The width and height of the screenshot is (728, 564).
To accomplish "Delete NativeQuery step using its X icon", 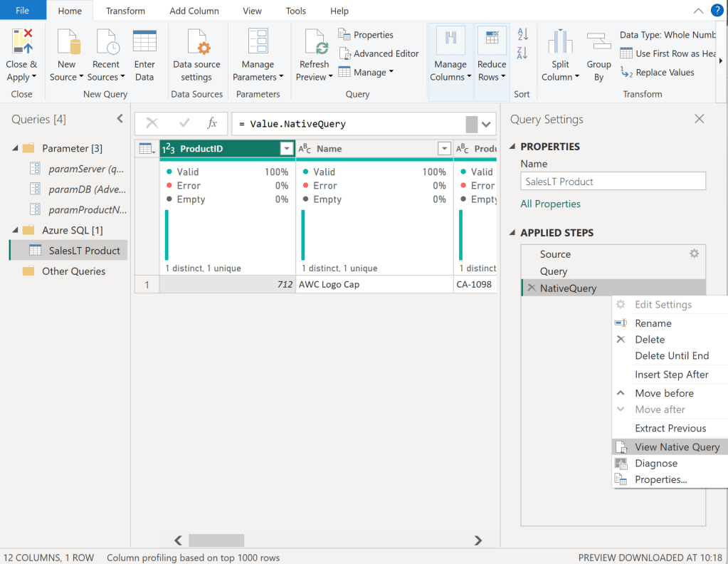I will (x=531, y=288).
